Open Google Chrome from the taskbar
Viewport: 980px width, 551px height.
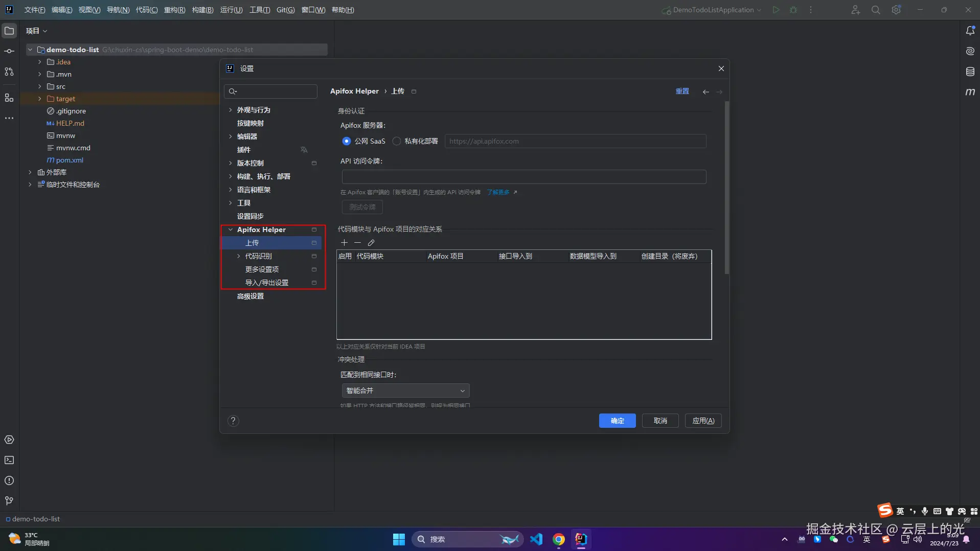coord(558,539)
